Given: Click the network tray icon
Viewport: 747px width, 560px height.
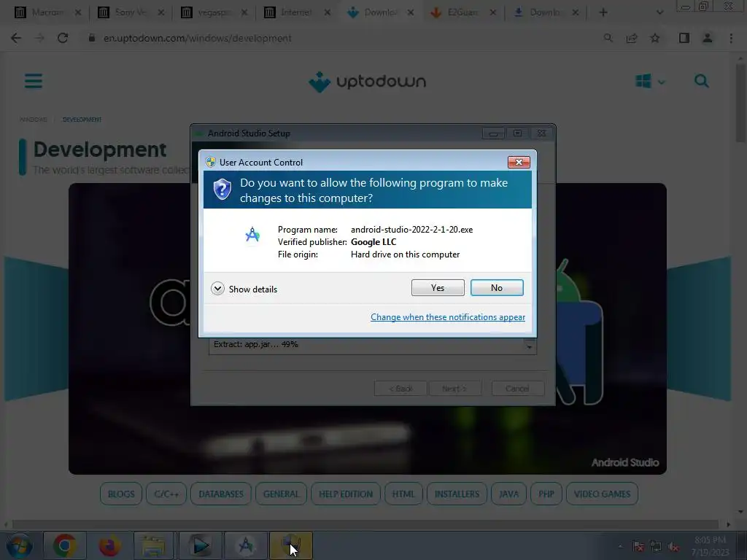Looking at the screenshot, I should tap(656, 547).
